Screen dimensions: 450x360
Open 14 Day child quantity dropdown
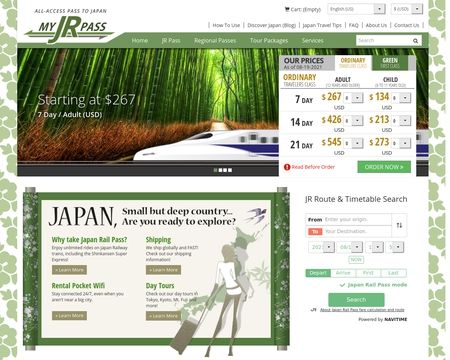coord(401,121)
